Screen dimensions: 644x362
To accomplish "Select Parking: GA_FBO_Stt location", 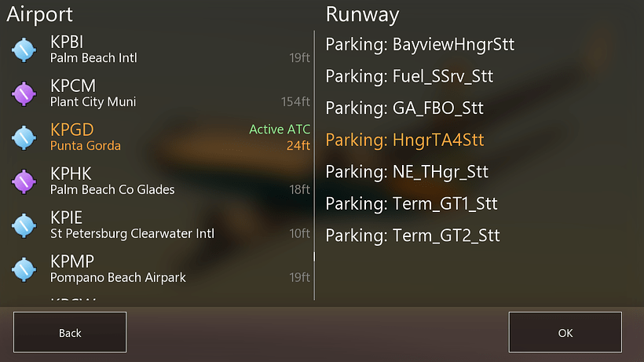I will [x=404, y=108].
